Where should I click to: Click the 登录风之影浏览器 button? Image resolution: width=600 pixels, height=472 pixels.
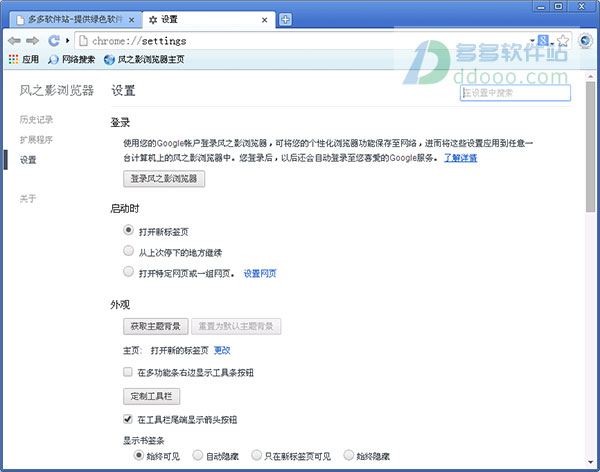pos(164,179)
